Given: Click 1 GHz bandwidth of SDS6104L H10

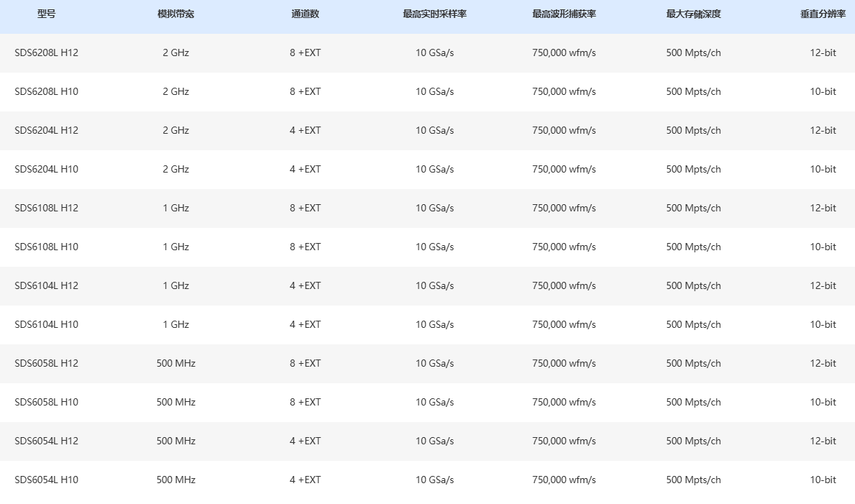Looking at the screenshot, I should tap(175, 324).
